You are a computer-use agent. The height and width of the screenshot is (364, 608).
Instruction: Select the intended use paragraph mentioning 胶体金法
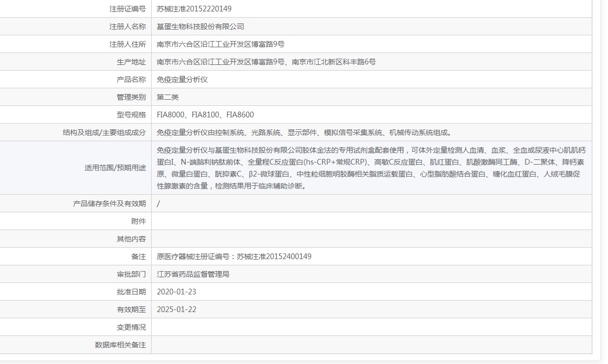pos(371,168)
